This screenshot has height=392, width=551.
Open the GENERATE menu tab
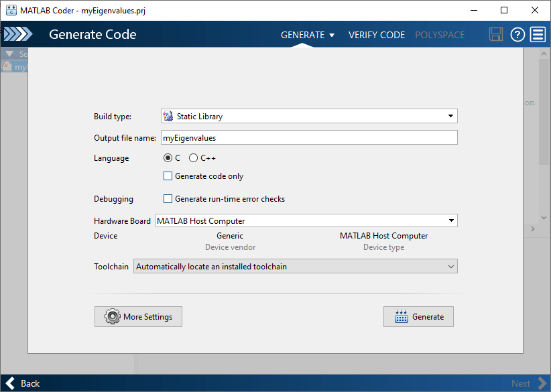[307, 35]
